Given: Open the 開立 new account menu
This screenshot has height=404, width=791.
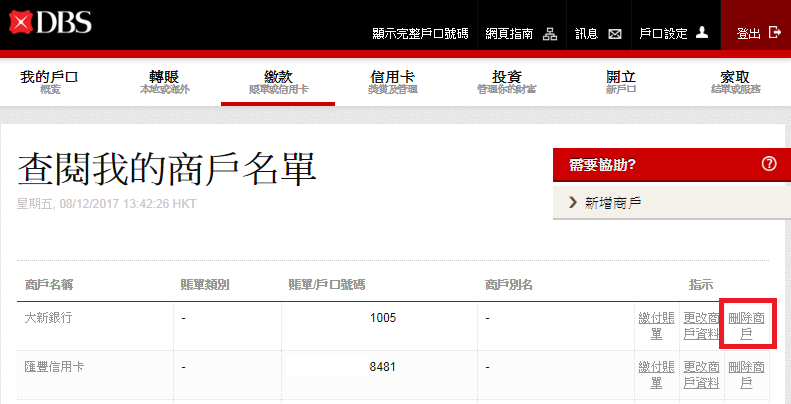Looking at the screenshot, I should click(620, 82).
